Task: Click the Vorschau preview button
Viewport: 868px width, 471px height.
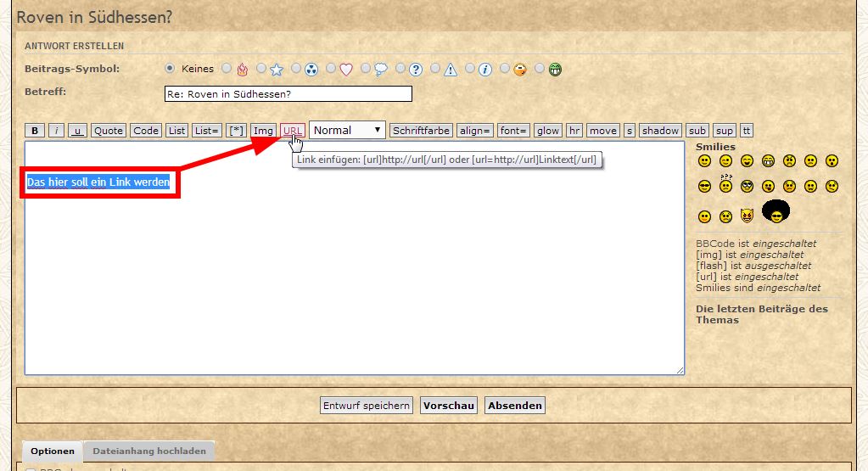Action: pyautogui.click(x=449, y=406)
